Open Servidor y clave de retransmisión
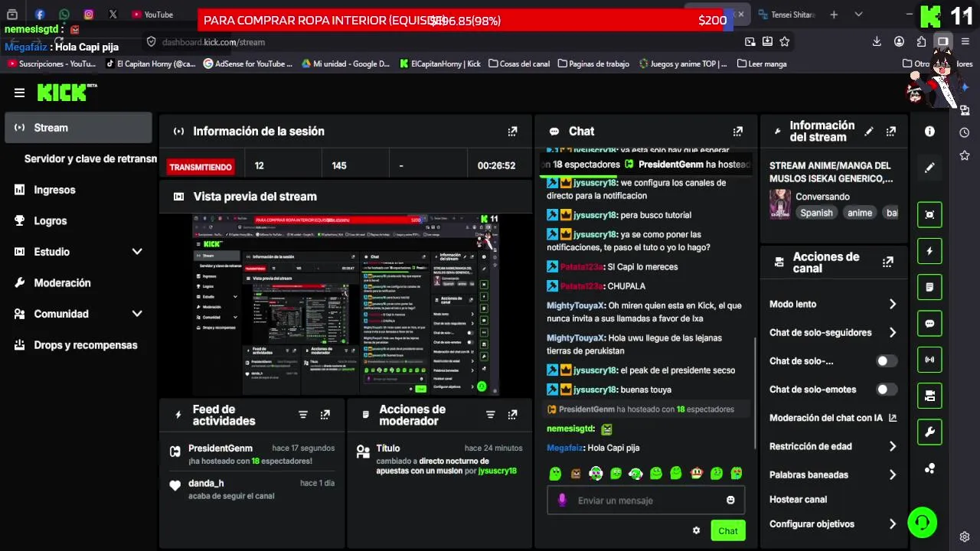The width and height of the screenshot is (980, 551). tap(90, 159)
